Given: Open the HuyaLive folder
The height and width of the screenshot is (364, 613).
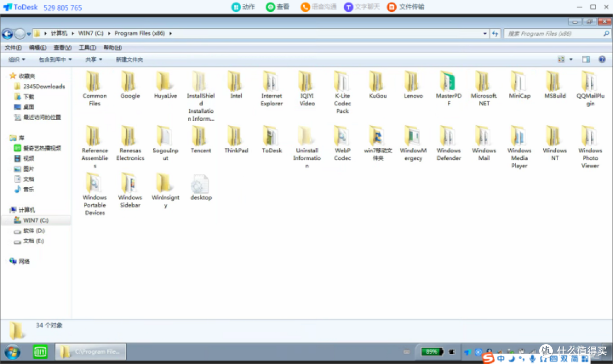Looking at the screenshot, I should (x=165, y=85).
